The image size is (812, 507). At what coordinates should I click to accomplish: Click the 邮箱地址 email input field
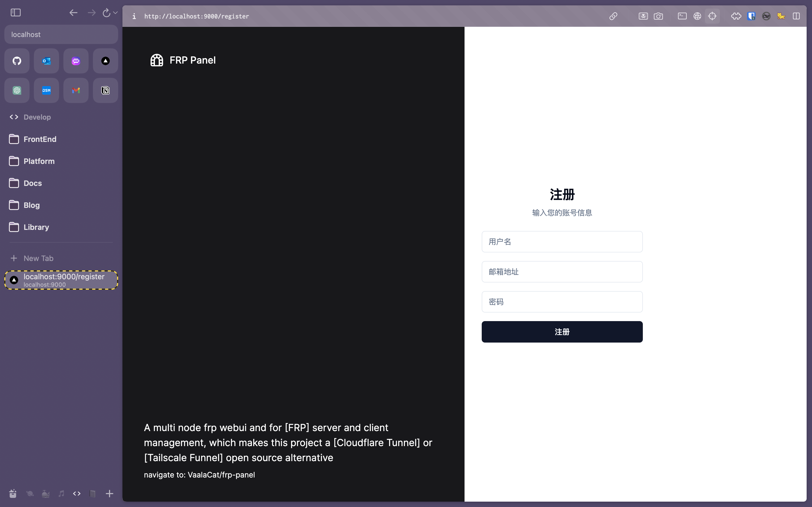tap(562, 271)
